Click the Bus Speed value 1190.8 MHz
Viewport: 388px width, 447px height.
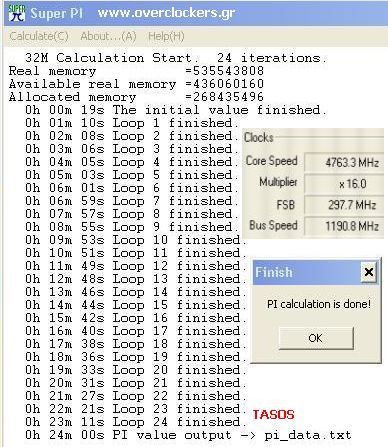point(344,226)
